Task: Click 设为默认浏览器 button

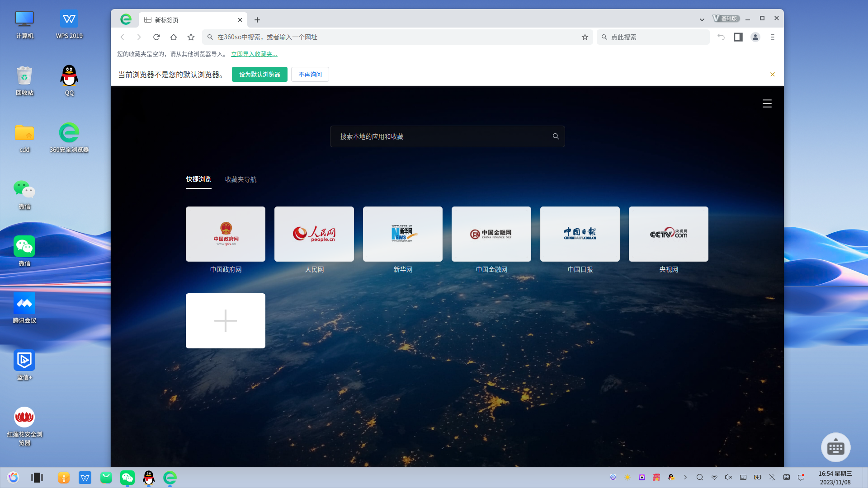Action: point(259,75)
